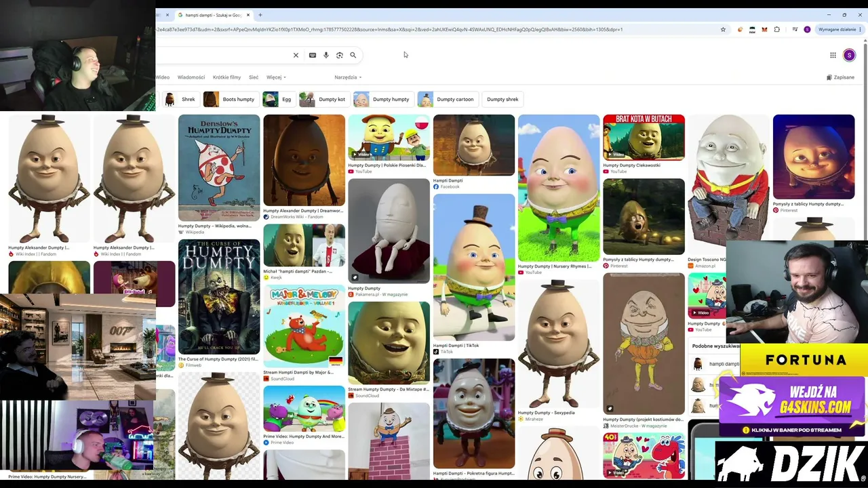Click inside the Google search field
Screen dimensions: 868x488
224,55
